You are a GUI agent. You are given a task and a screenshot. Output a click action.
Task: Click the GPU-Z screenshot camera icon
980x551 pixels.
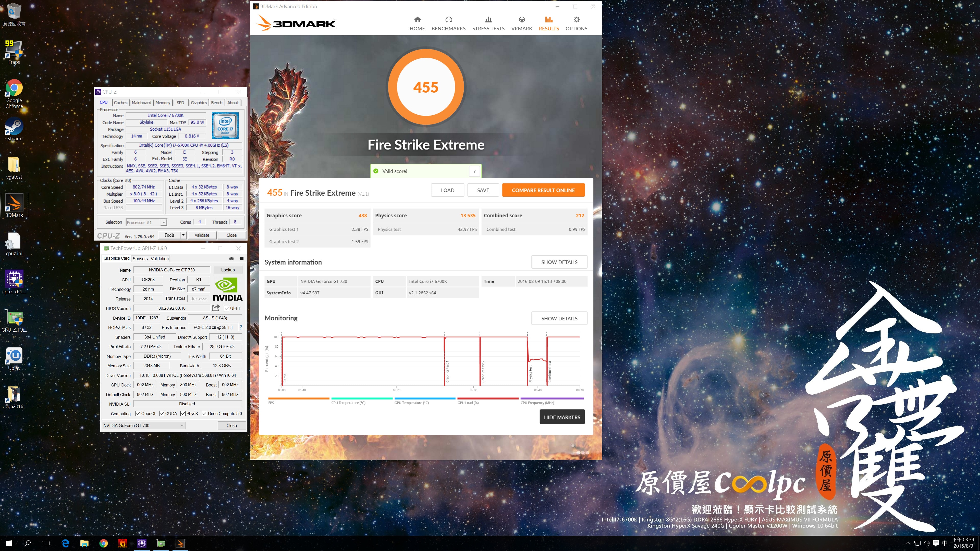(231, 259)
